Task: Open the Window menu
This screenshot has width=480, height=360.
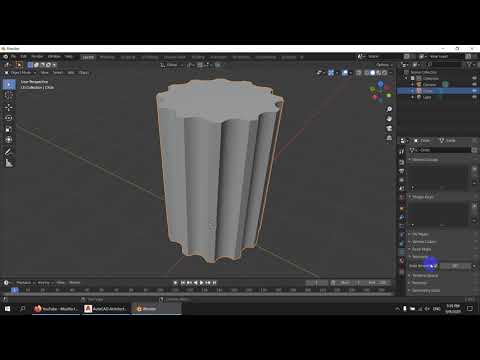Action: pos(54,57)
